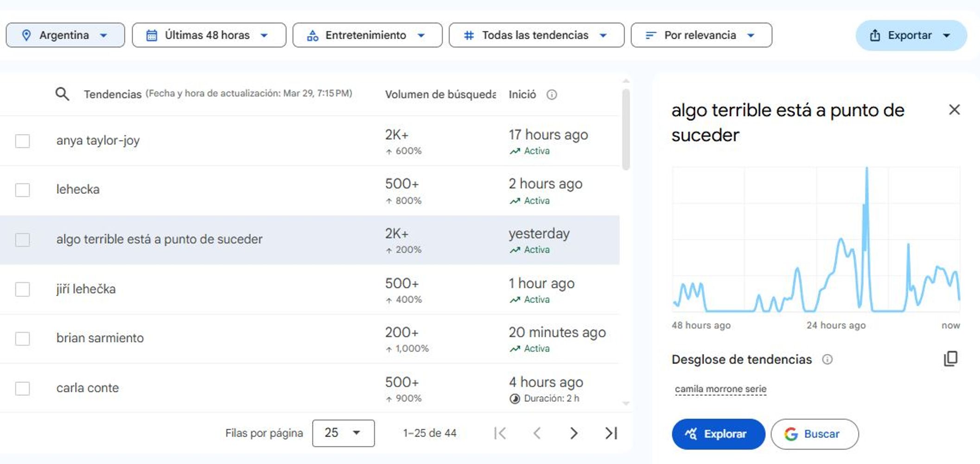This screenshot has width=980, height=464.
Task: Click the share icon in the Exportar button
Action: 875,35
